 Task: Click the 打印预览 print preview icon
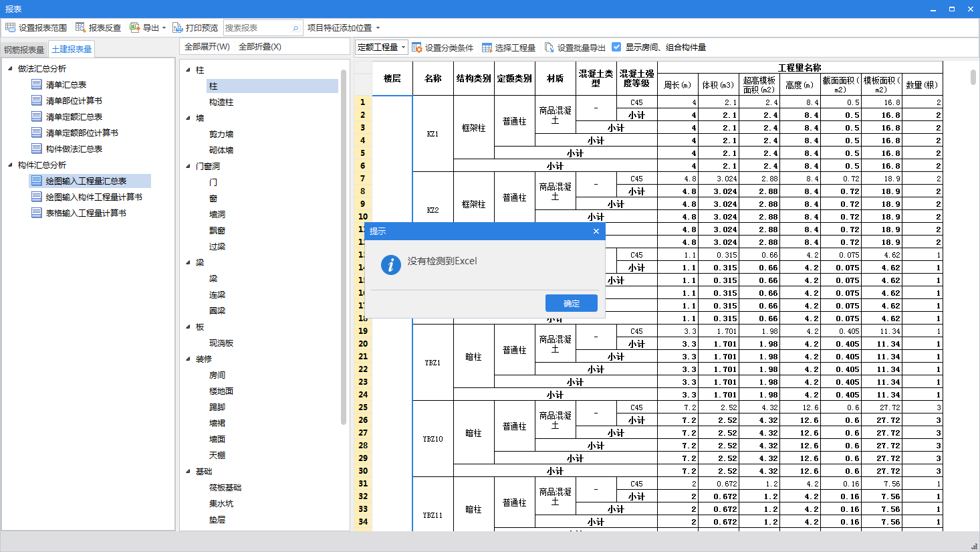pos(177,27)
